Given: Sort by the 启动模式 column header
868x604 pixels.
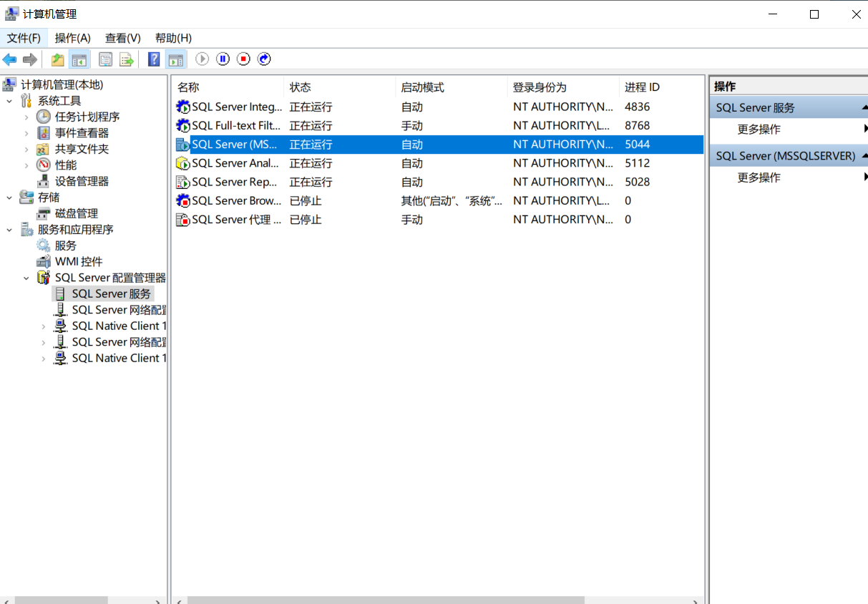Looking at the screenshot, I should tap(451, 87).
